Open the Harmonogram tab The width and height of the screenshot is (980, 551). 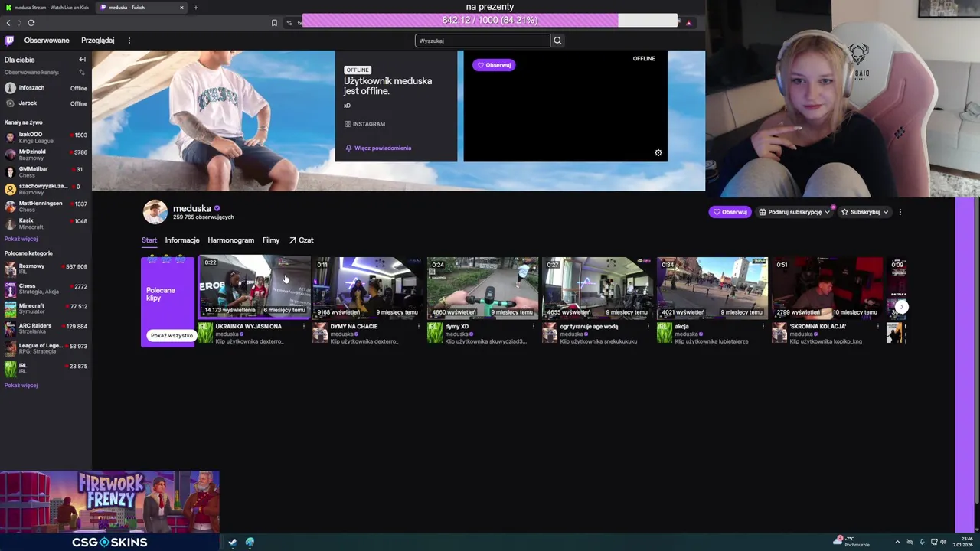[x=230, y=240]
